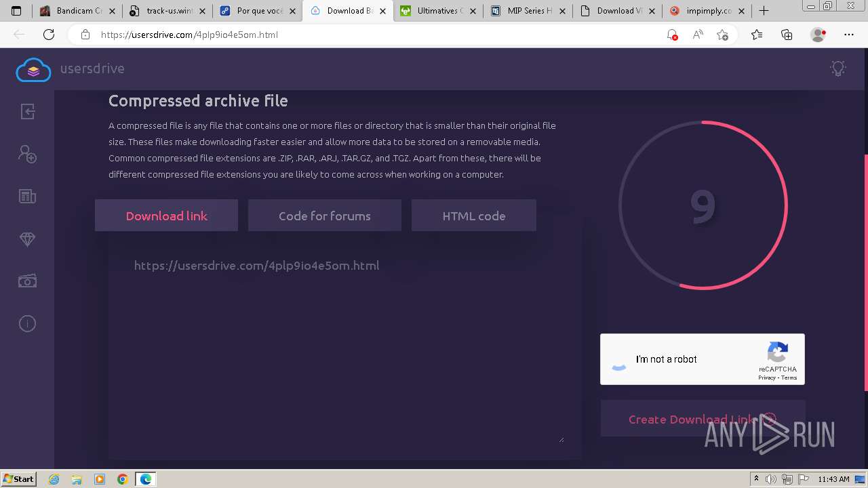Select the Code for forums tab
Viewport: 868px width, 488px height.
(x=324, y=216)
